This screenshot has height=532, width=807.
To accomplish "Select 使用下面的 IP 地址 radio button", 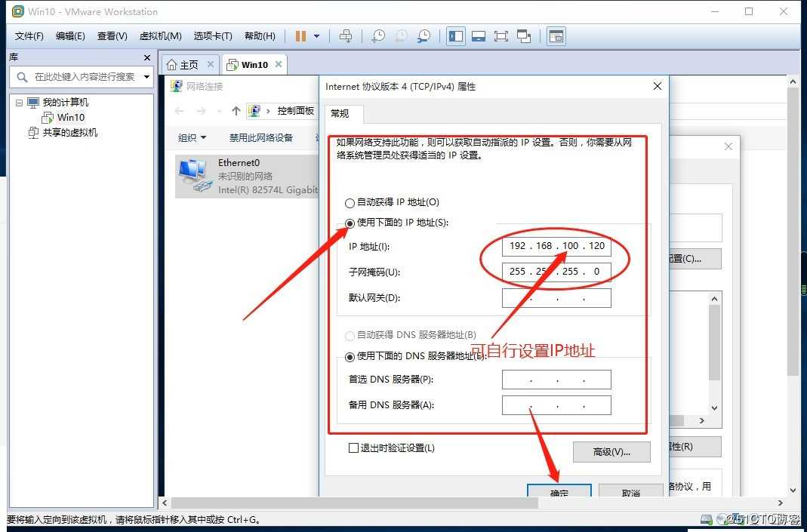I will pos(350,223).
